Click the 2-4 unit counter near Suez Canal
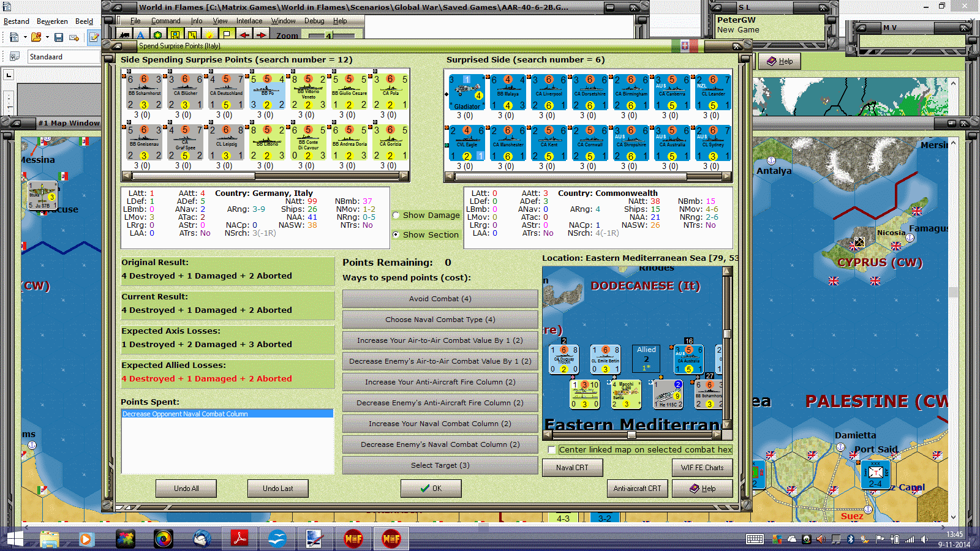This screenshot has height=551, width=980. pyautogui.click(x=875, y=474)
